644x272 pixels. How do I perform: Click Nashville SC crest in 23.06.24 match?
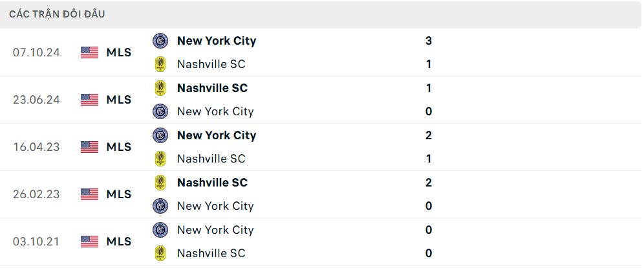point(160,88)
